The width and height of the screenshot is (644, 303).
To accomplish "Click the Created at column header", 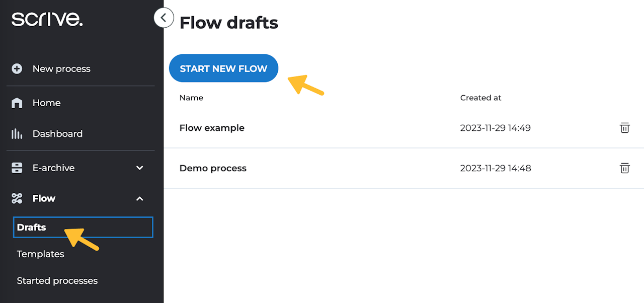I will pos(480,98).
